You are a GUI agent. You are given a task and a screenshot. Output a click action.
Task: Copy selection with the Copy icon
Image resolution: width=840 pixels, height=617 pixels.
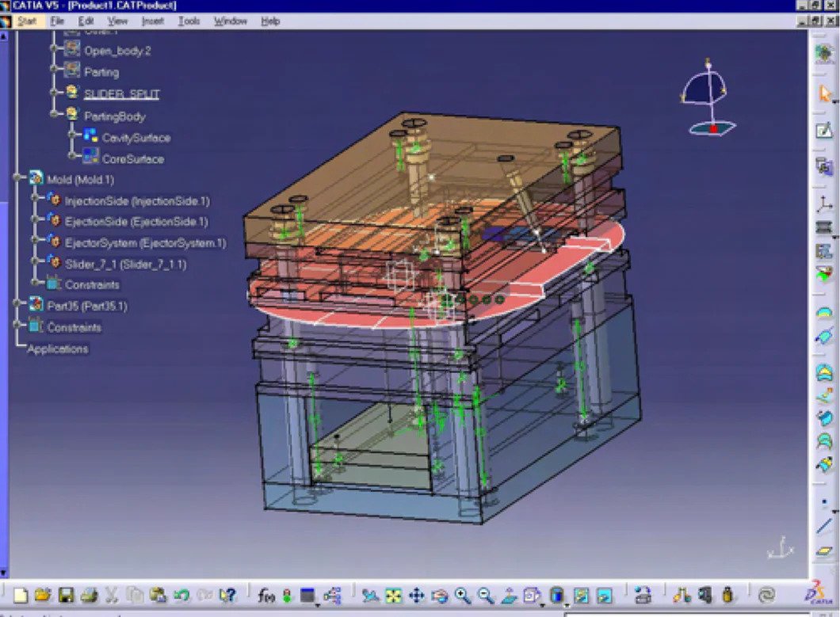pos(135,595)
